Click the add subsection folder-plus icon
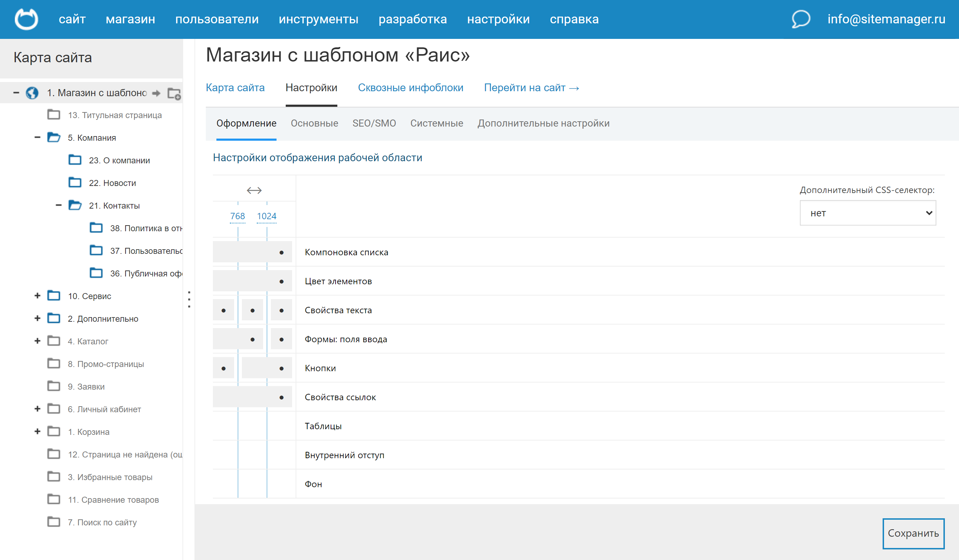This screenshot has width=959, height=560. click(174, 94)
